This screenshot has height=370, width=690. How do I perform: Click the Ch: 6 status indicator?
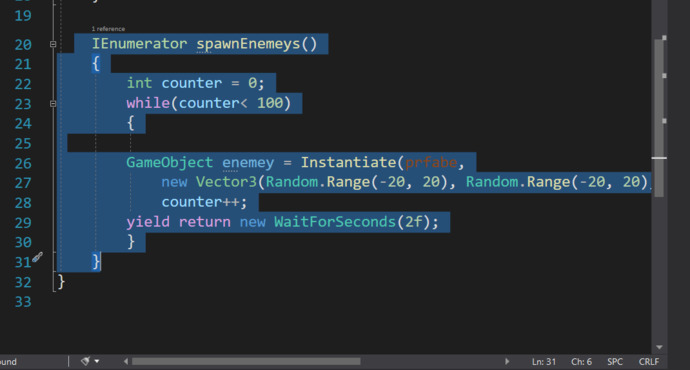[581, 362]
